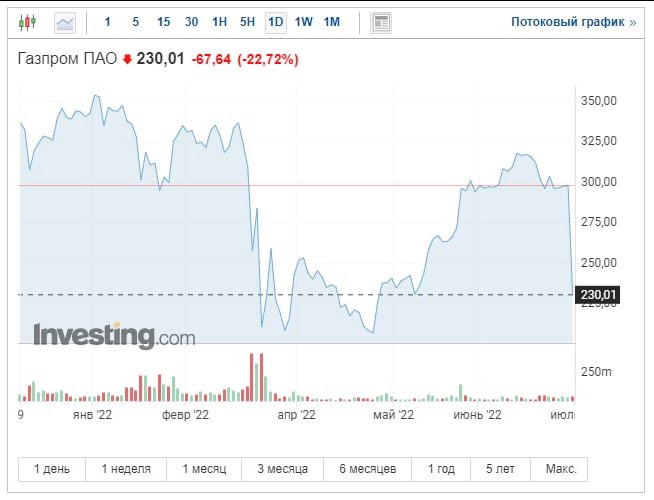
Task: Switch to the 1M interval
Action: click(x=332, y=21)
